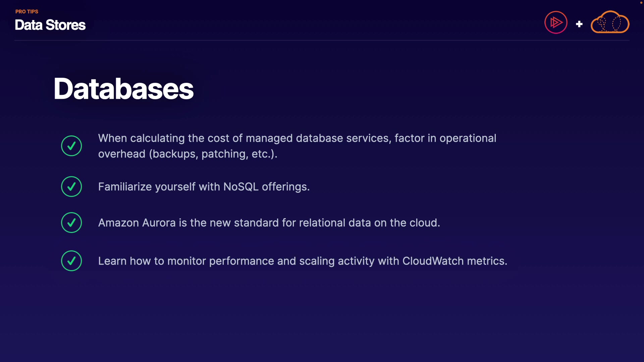Click the sentence beginning with Familiarize yourself
The width and height of the screenshot is (644, 362).
pos(204,187)
